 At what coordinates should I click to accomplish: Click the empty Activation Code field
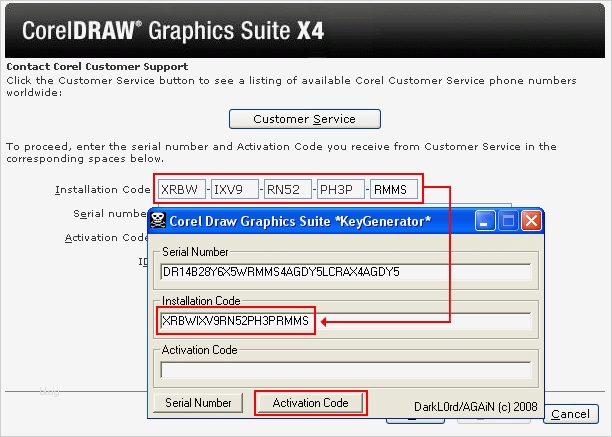pyautogui.click(x=346, y=370)
